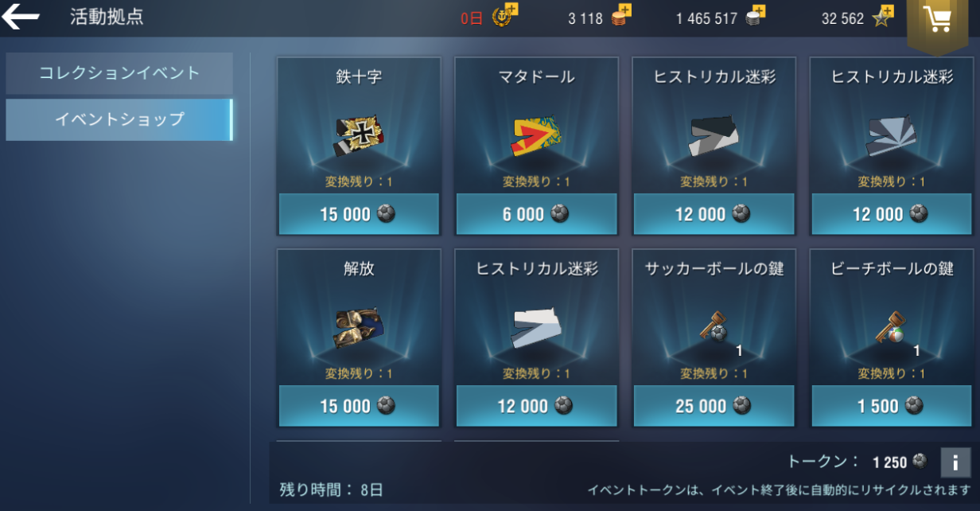Screen dimensions: 980x511
Task: Open the info button next to tokens
Action: [x=955, y=462]
